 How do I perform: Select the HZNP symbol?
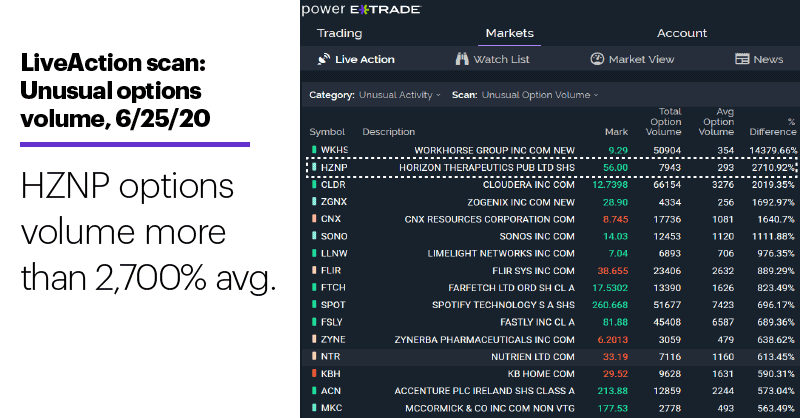[334, 167]
